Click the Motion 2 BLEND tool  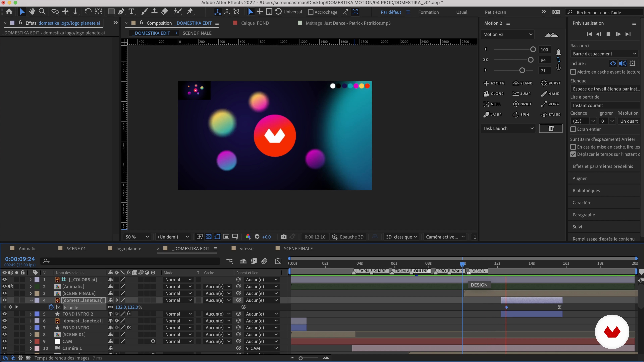click(x=523, y=83)
